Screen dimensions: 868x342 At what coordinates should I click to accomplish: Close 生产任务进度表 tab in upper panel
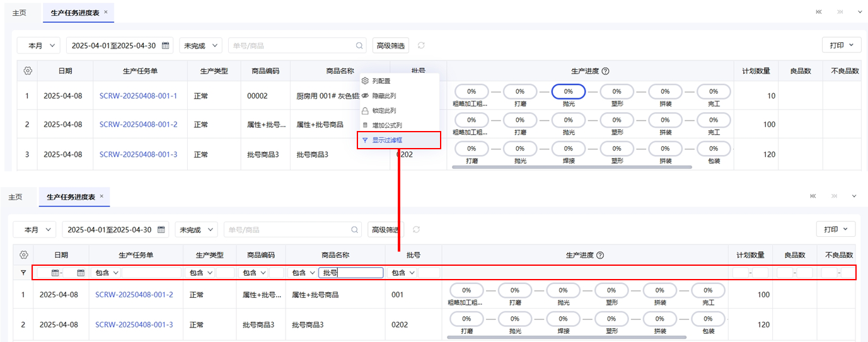pyautogui.click(x=105, y=12)
